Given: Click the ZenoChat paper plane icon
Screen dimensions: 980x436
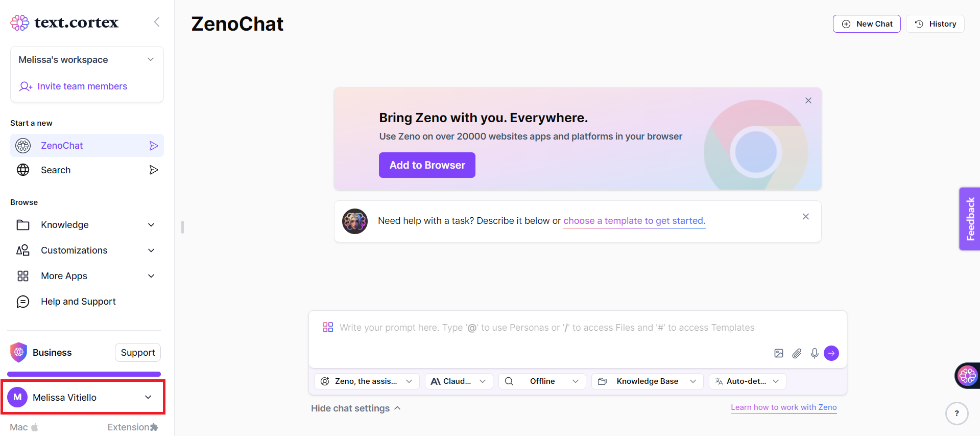Looking at the screenshot, I should (154, 145).
